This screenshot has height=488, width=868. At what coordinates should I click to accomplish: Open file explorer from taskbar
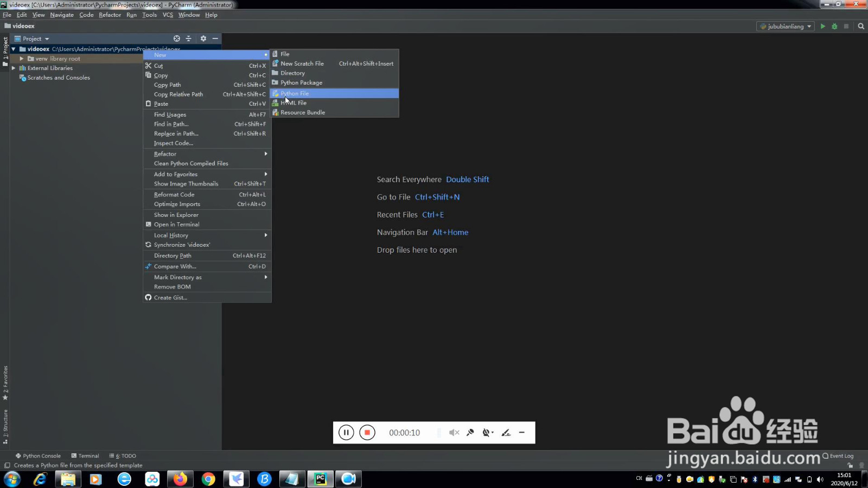pos(68,479)
